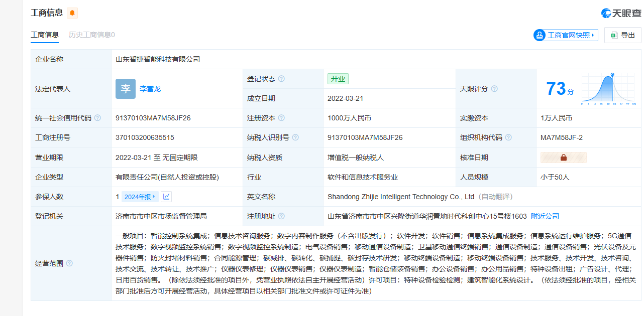Viewport: 644px width, 316px height.
Task: Select organization code MA7M58JF-2
Action: tap(562, 137)
